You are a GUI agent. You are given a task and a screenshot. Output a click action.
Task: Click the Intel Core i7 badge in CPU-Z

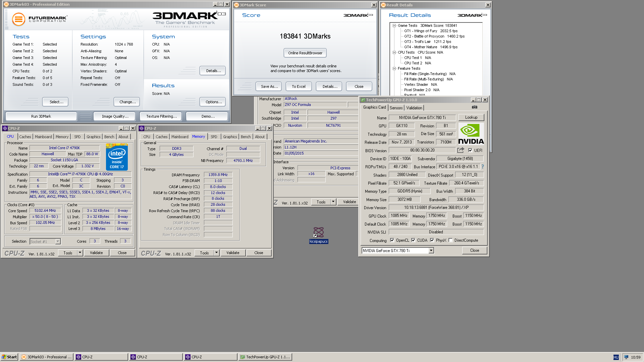pyautogui.click(x=117, y=157)
